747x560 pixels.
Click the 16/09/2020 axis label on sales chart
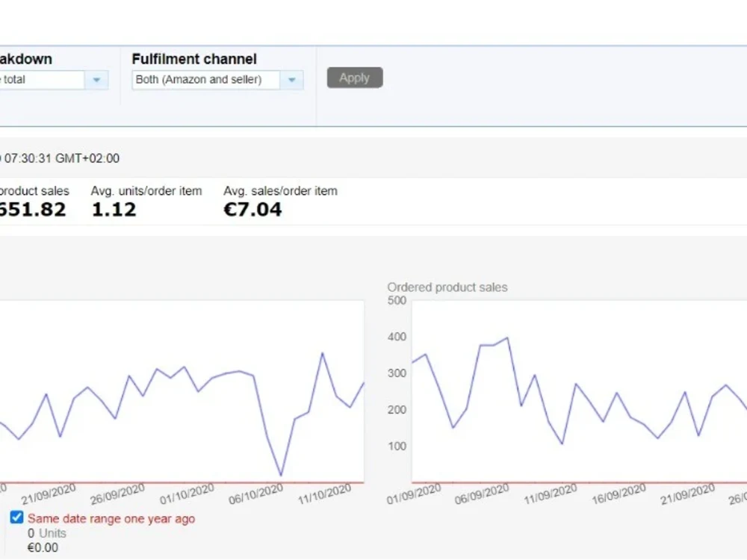(619, 494)
